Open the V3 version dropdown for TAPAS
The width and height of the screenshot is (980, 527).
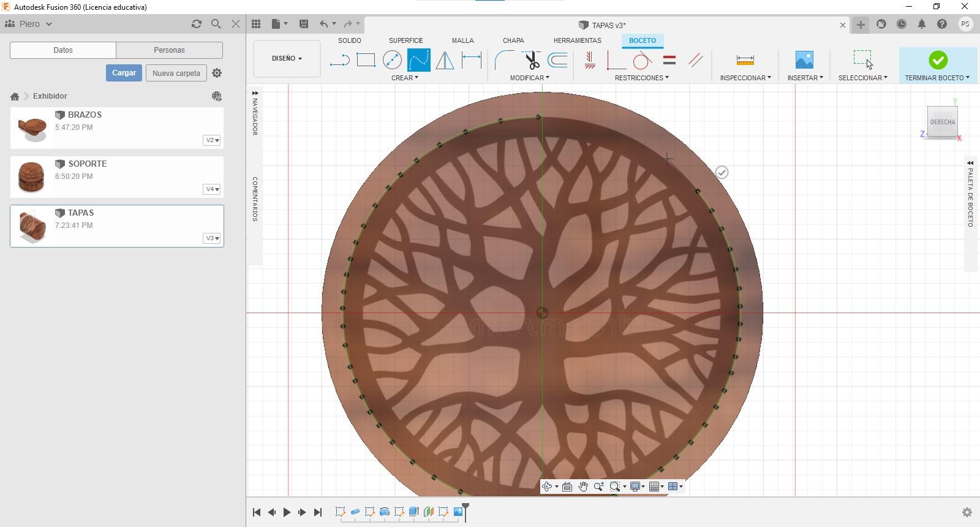click(x=212, y=238)
